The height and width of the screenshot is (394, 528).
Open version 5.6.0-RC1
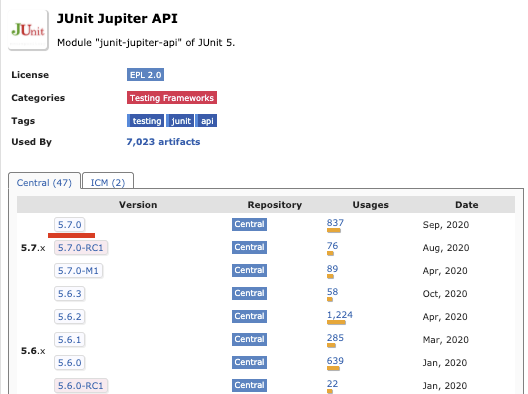(80, 386)
